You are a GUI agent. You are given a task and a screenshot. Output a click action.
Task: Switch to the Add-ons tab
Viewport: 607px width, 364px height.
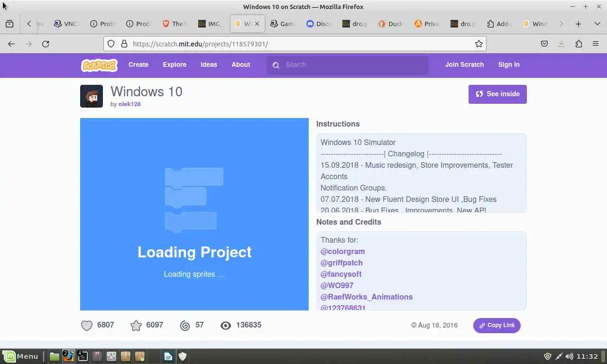(499, 24)
